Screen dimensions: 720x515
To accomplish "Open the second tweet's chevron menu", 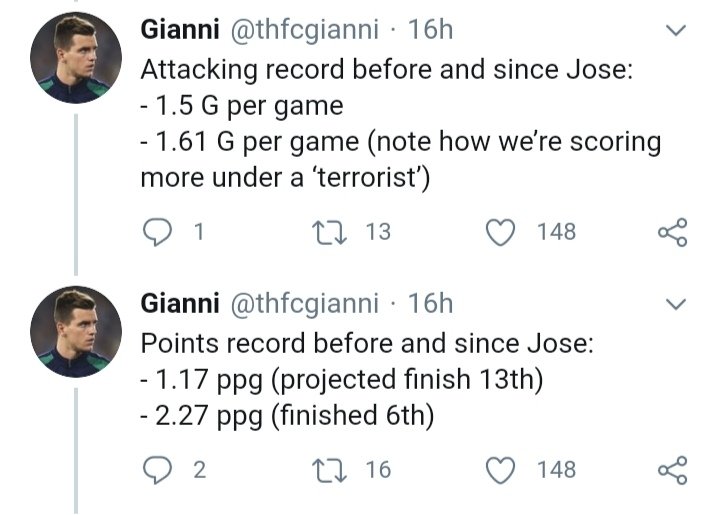I will tap(676, 304).
